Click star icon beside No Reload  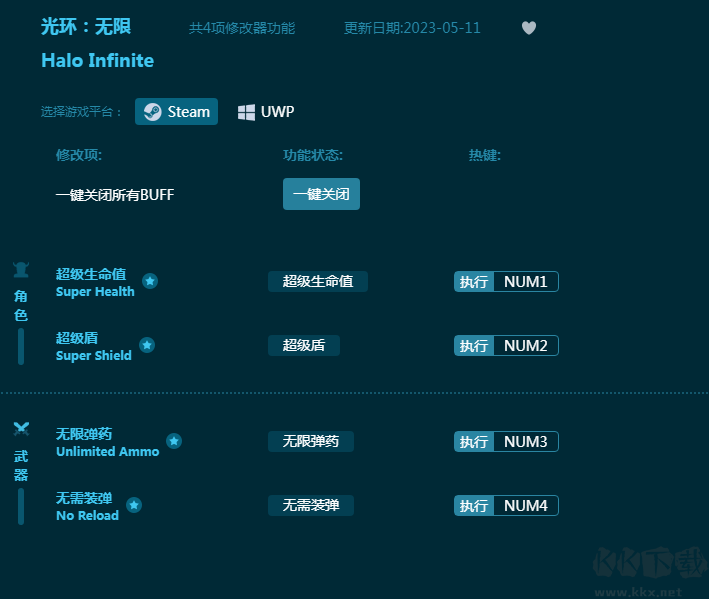134,505
